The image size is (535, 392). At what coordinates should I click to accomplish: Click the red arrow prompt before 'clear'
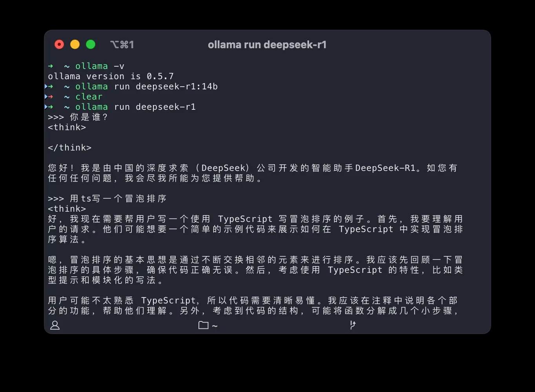[x=50, y=96]
